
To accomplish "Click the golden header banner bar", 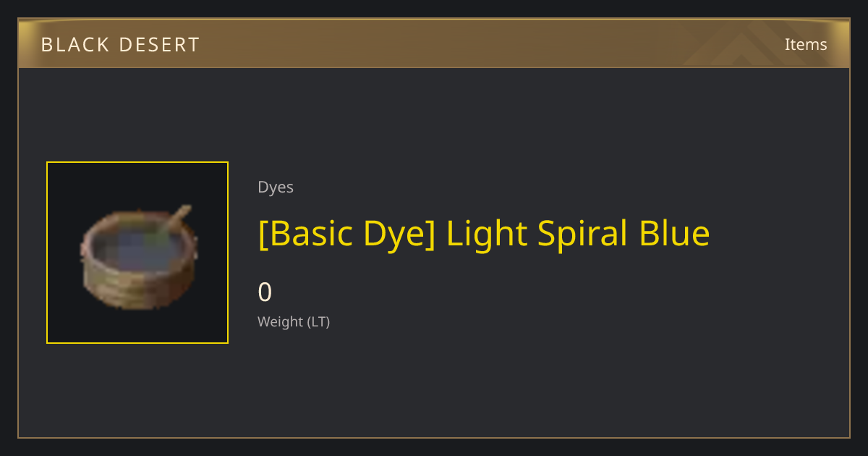I will click(434, 43).
